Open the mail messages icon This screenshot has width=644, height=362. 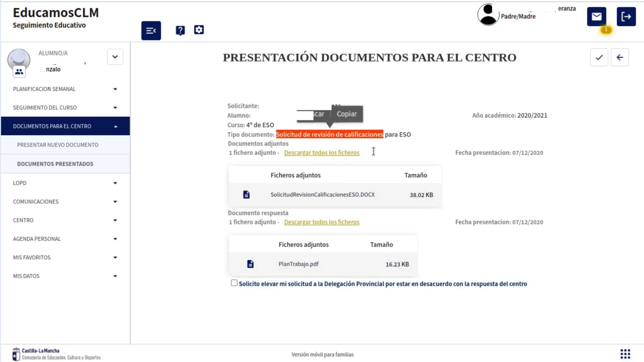[596, 17]
